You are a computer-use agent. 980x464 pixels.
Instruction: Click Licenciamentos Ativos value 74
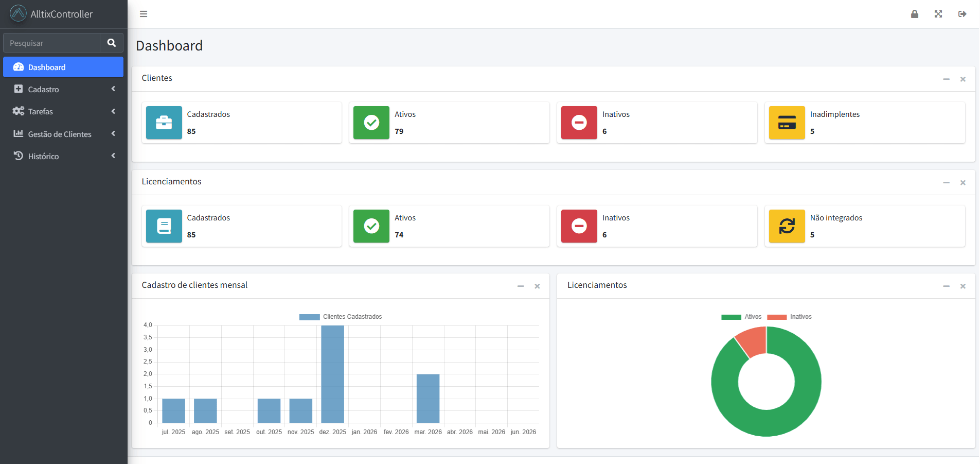[399, 235]
